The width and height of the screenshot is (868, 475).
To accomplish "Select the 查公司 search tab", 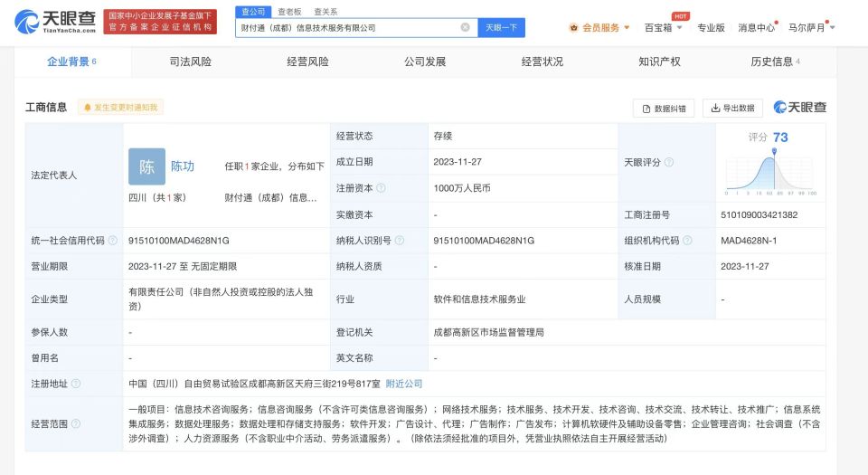I will [x=253, y=12].
